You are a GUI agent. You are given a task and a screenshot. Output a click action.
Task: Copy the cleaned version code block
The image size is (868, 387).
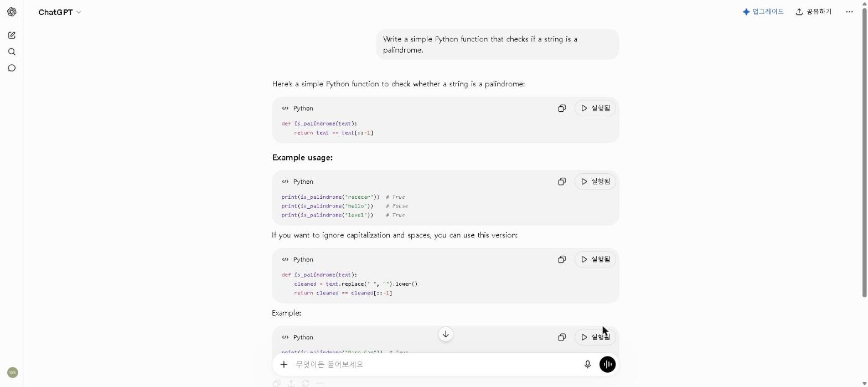[x=562, y=259]
